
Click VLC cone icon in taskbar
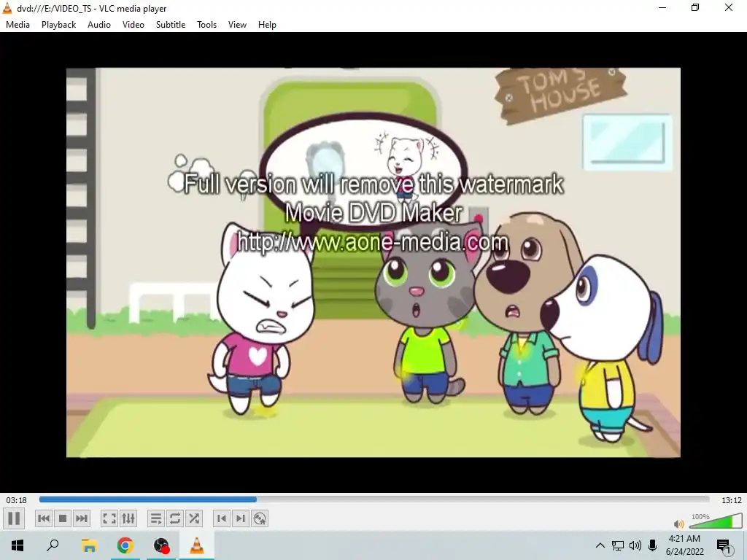[x=197, y=545]
